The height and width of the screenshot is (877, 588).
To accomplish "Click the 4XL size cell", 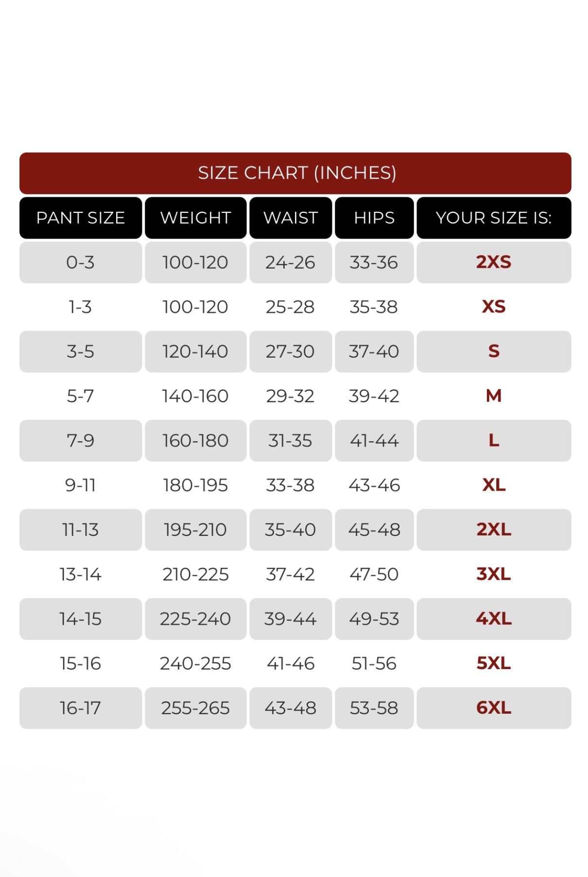I will pyautogui.click(x=494, y=619).
